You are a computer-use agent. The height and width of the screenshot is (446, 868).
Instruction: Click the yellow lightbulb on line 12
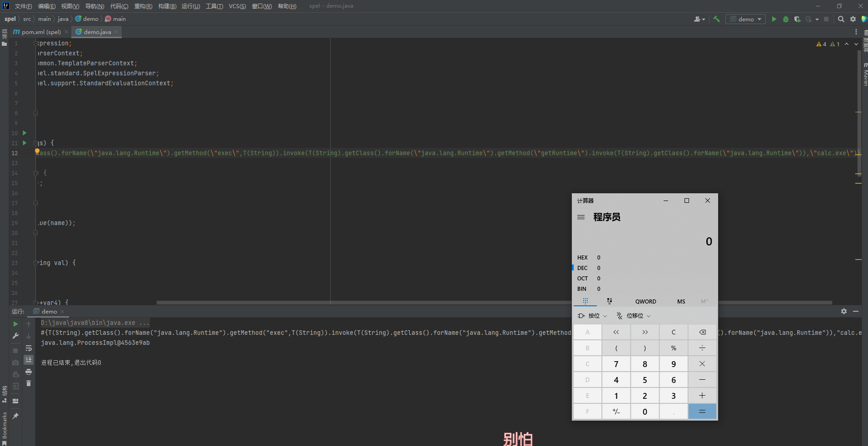coord(37,152)
